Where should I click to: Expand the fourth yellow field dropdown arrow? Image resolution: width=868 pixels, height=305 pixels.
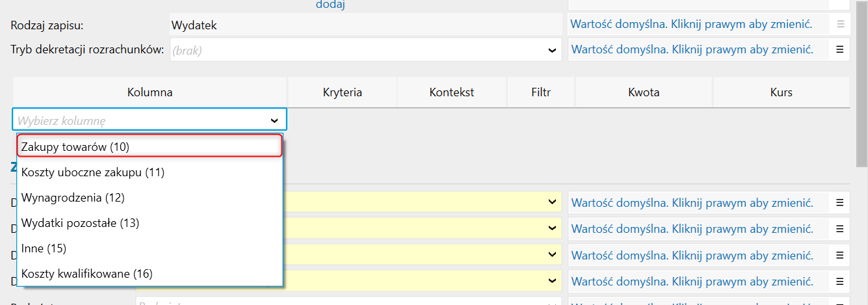point(552,281)
